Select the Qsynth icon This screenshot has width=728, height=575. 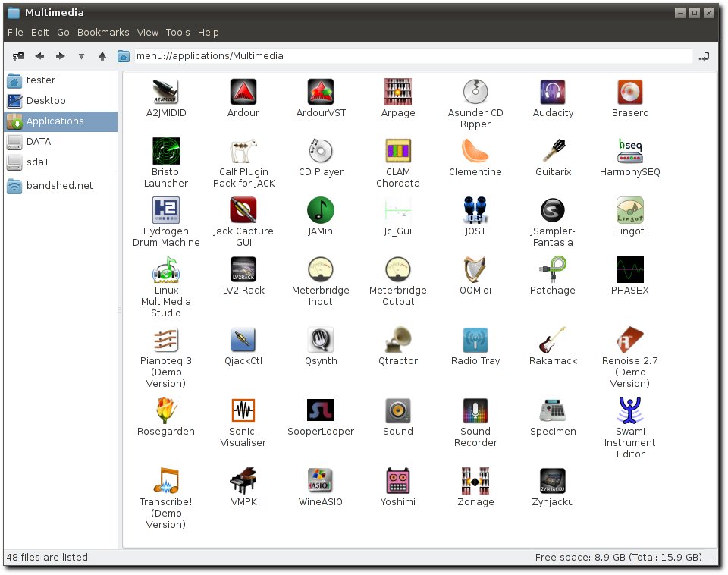pyautogui.click(x=321, y=340)
